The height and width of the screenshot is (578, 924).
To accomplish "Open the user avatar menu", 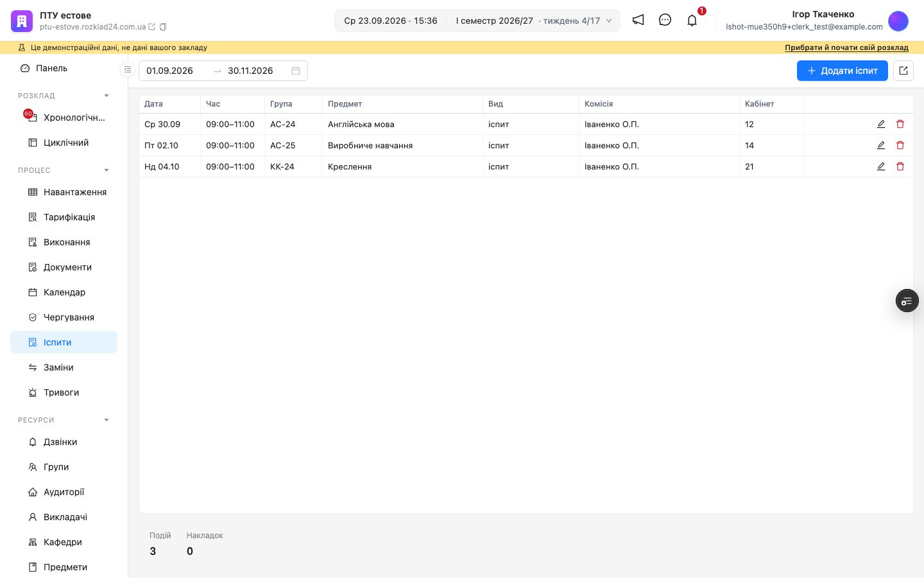I will (898, 21).
